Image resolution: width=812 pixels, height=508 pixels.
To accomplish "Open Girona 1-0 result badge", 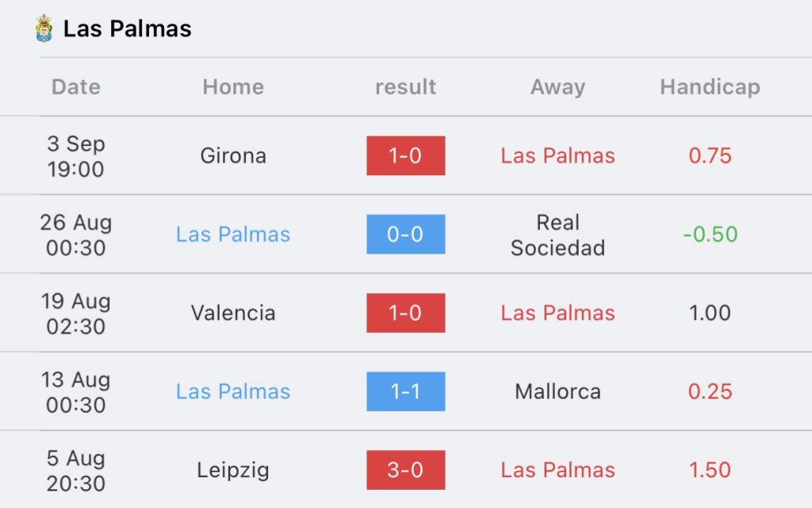I will (405, 155).
